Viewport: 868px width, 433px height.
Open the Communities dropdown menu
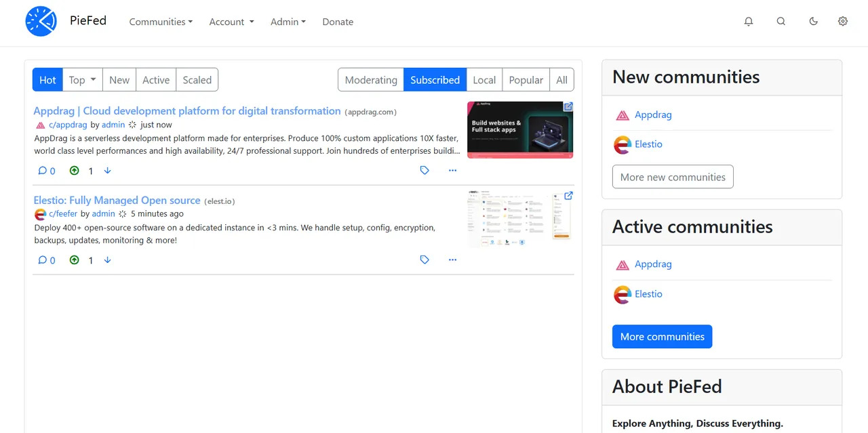[x=161, y=22]
